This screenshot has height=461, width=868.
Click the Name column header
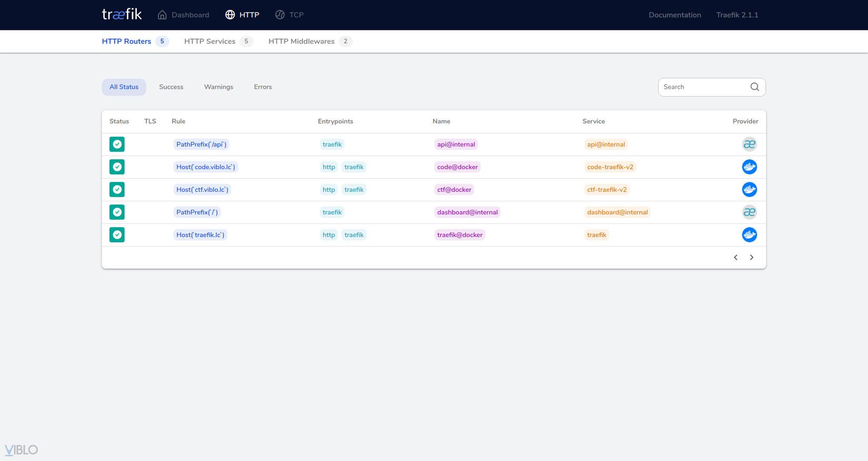[x=441, y=121]
